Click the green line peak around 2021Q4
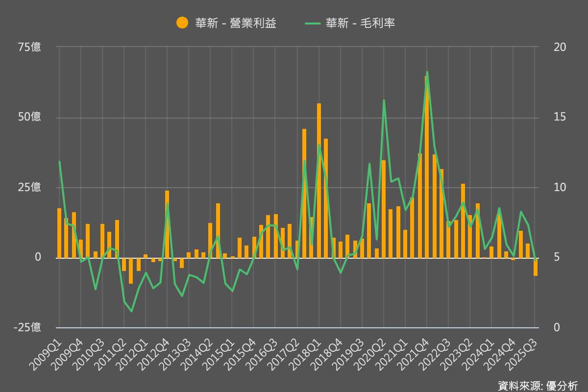 click(427, 73)
